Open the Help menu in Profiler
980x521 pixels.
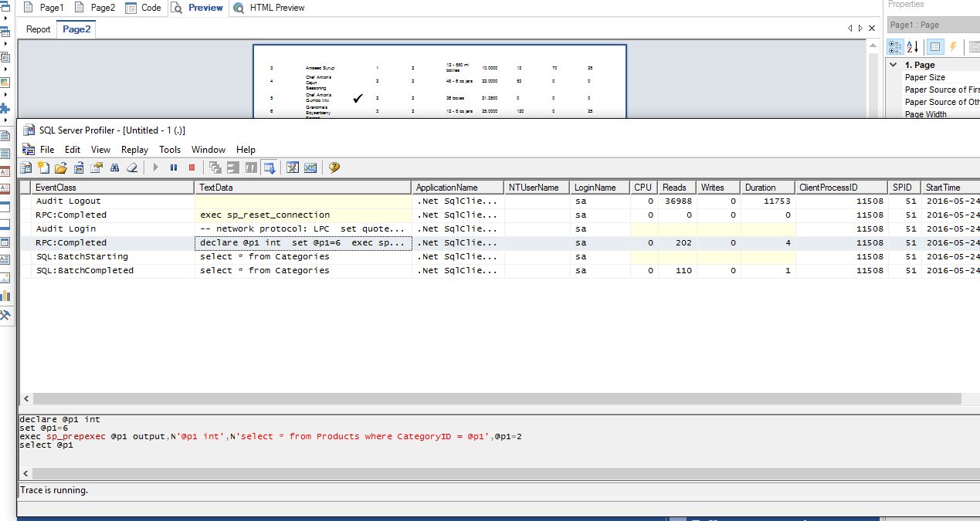tap(246, 150)
